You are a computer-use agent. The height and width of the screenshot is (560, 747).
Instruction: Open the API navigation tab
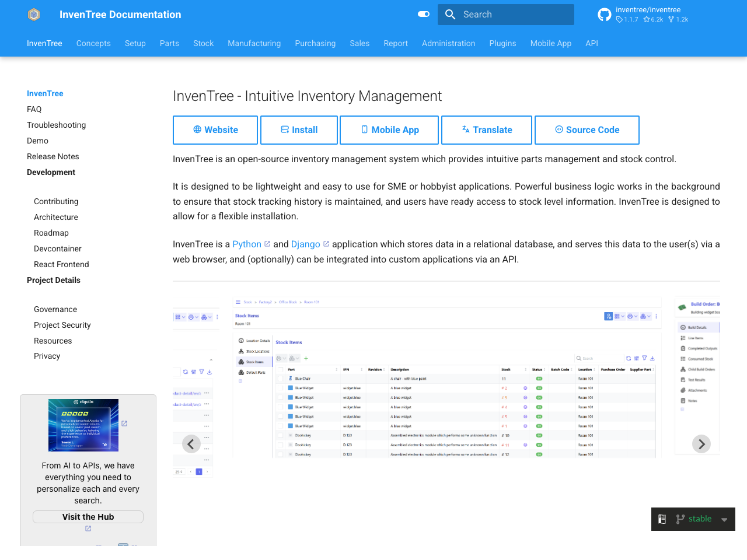coord(592,43)
